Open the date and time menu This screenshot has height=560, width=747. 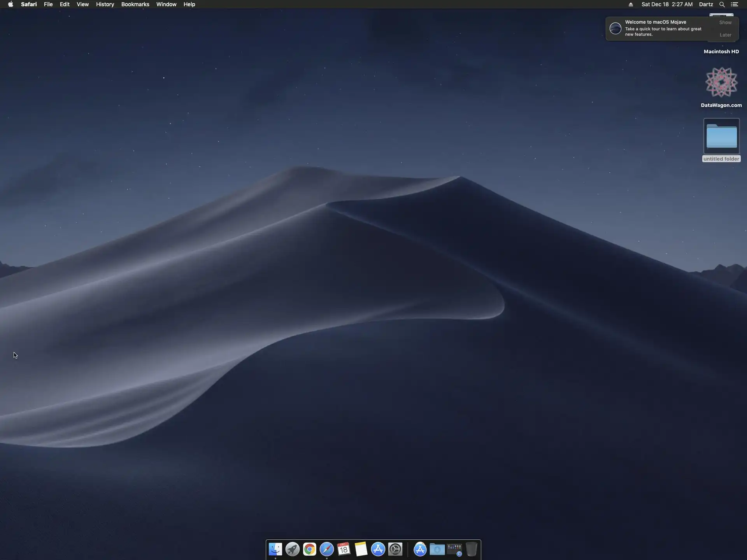(x=667, y=4)
